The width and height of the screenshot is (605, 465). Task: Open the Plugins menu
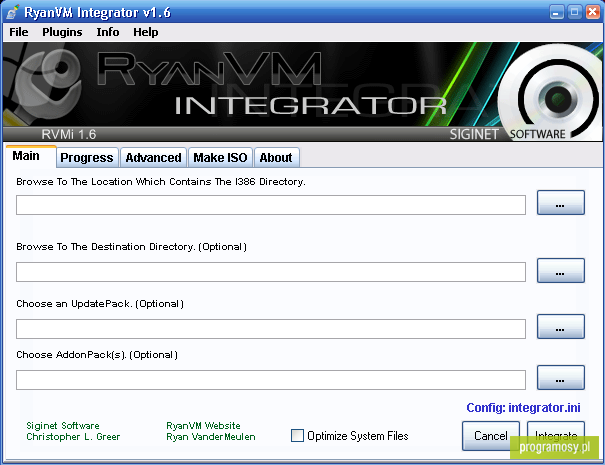62,32
